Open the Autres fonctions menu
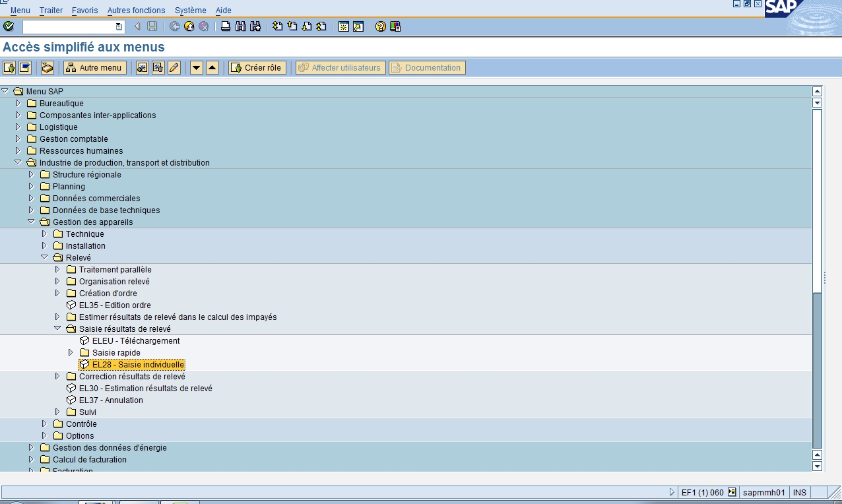Viewport: 842px width, 504px height. 137,11
